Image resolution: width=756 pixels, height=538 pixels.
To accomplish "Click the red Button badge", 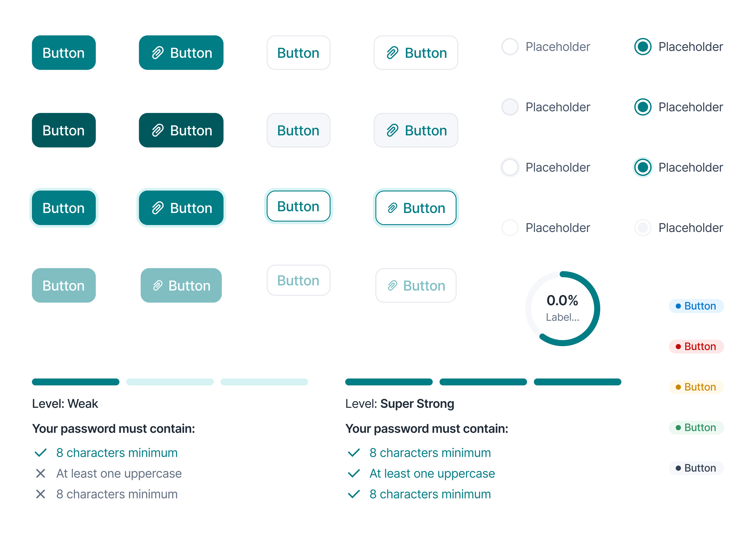I will pos(696,346).
